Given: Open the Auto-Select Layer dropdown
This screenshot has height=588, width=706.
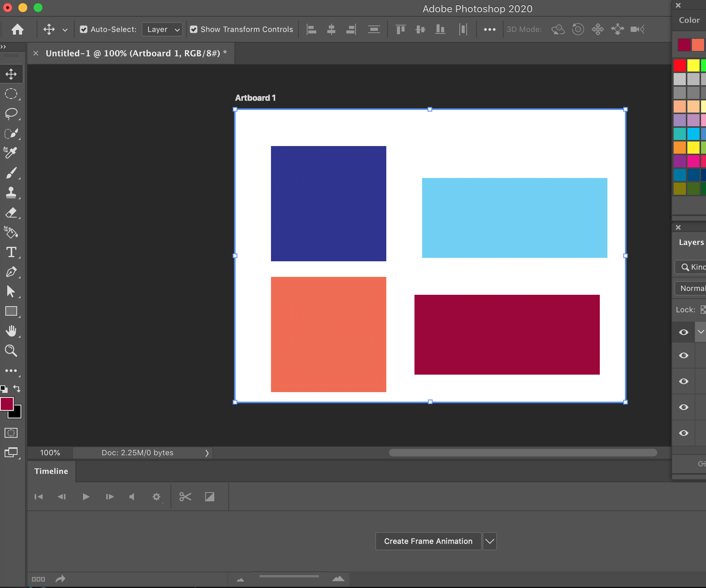Looking at the screenshot, I should click(x=162, y=29).
